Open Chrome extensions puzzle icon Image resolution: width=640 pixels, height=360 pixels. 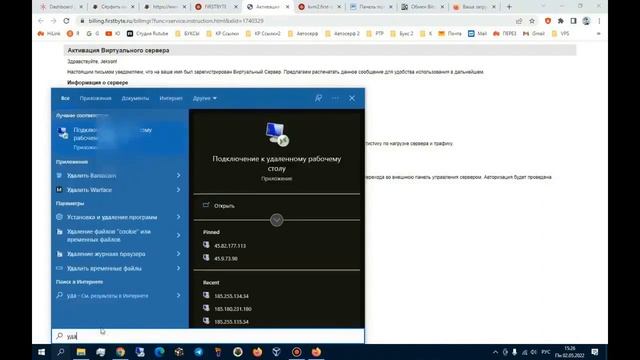(x=561, y=21)
